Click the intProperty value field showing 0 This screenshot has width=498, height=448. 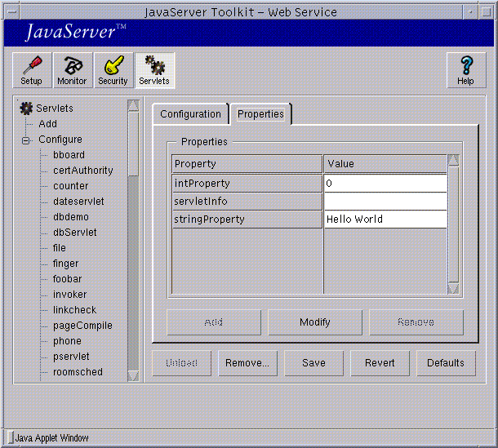[x=385, y=184]
